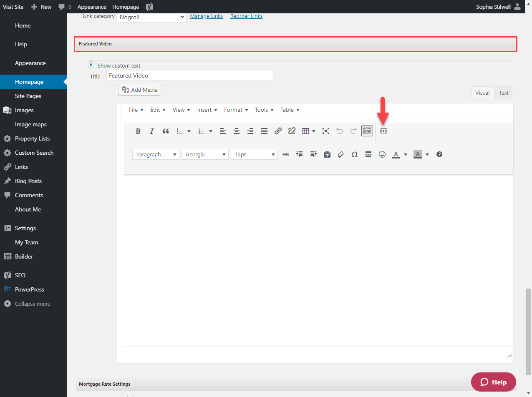Toggle bold formatting in editor toolbar

tap(138, 131)
